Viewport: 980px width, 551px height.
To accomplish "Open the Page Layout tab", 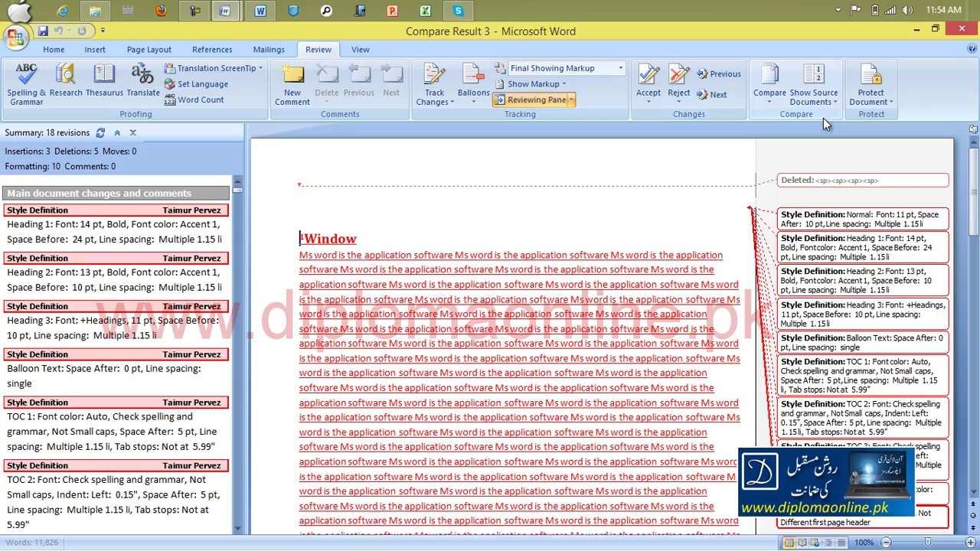I will (149, 50).
